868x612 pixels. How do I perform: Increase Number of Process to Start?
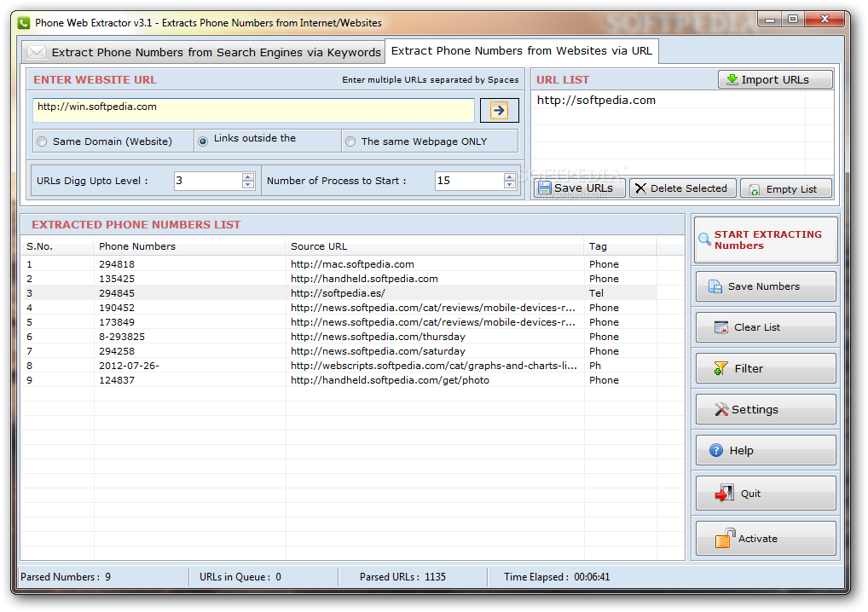tap(510, 176)
